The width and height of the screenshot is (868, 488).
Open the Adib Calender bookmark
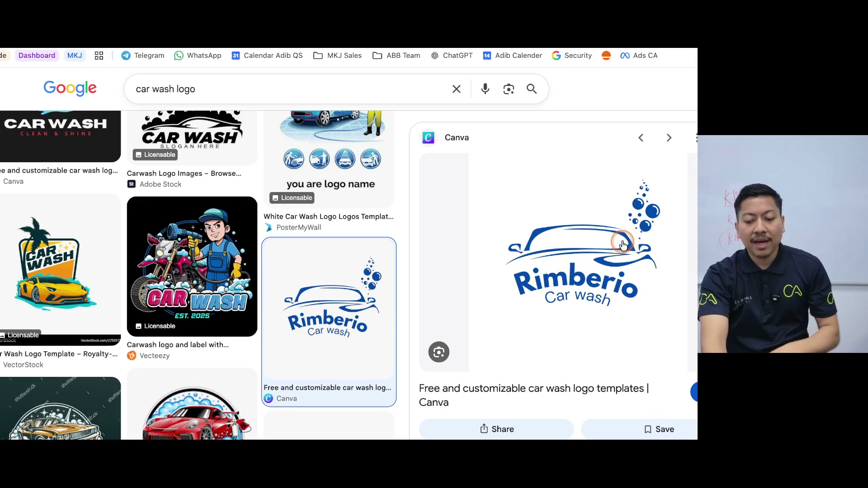pos(513,56)
